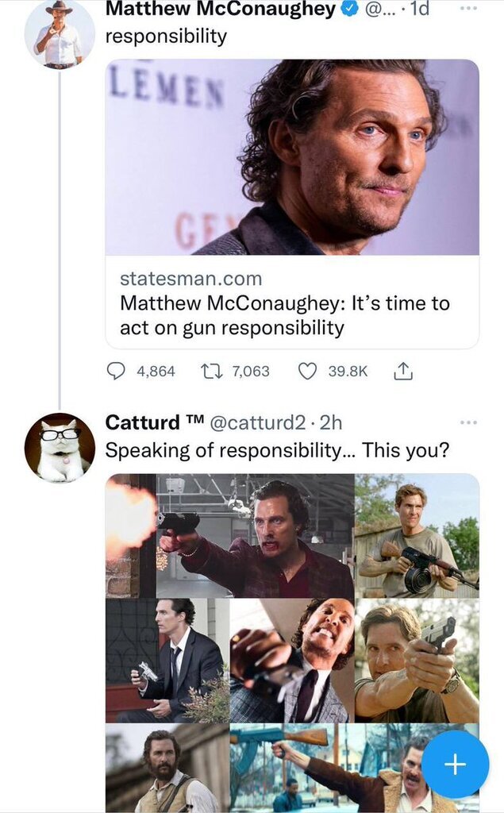Open more options on top tweet
The width and height of the screenshot is (504, 813).
tap(468, 9)
